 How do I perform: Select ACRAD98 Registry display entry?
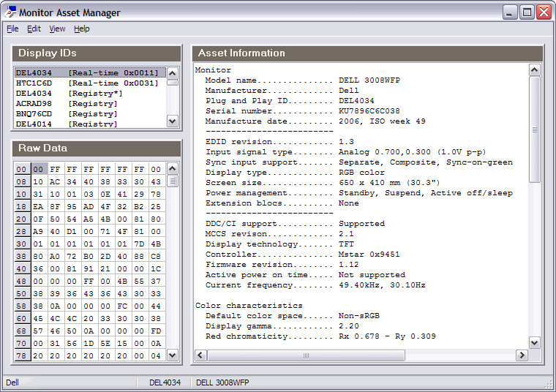90,104
